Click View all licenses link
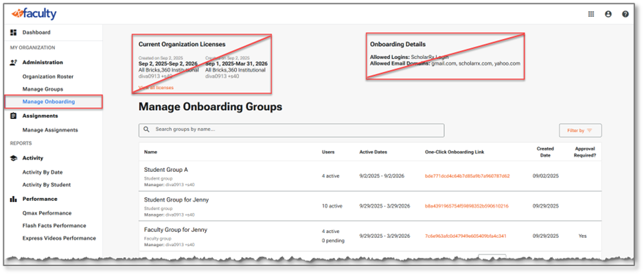Viewport: 644px width, 275px height. pyautogui.click(x=156, y=88)
